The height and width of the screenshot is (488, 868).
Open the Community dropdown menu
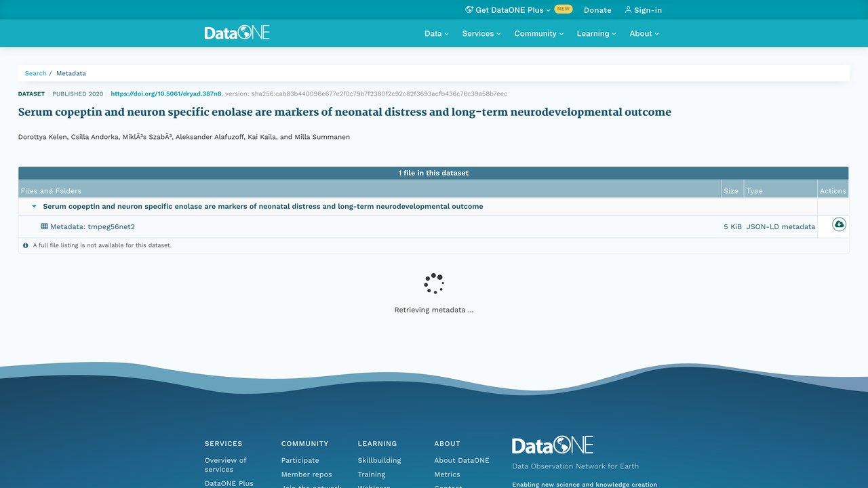coord(539,33)
